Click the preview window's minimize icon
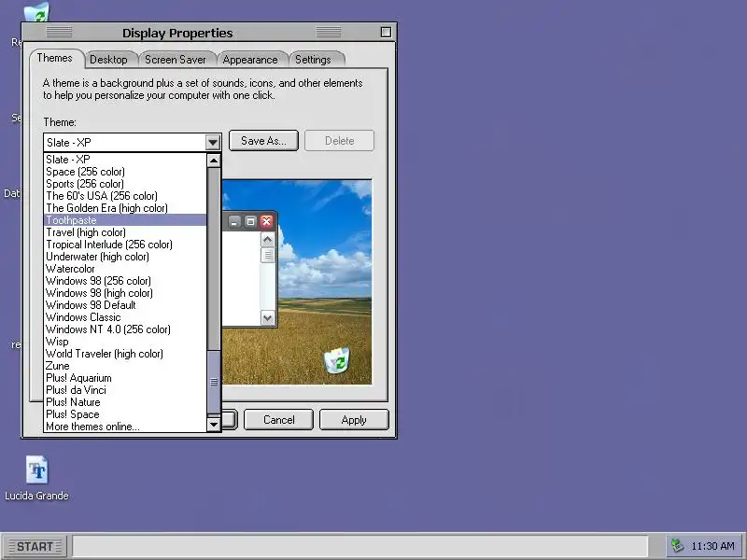Image resolution: width=747 pixels, height=560 pixels. pyautogui.click(x=234, y=221)
